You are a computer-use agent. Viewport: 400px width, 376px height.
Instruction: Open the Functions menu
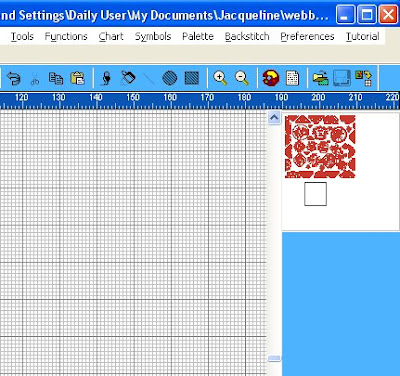coord(66,36)
